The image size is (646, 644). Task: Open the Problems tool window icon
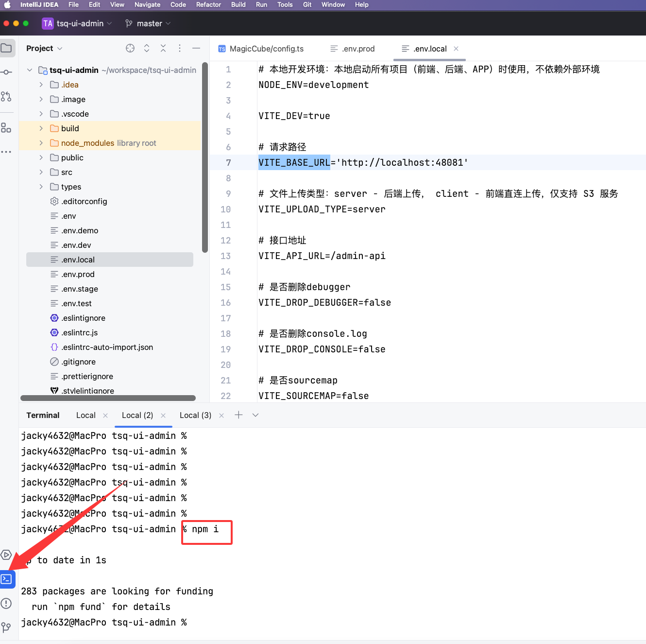point(6,603)
